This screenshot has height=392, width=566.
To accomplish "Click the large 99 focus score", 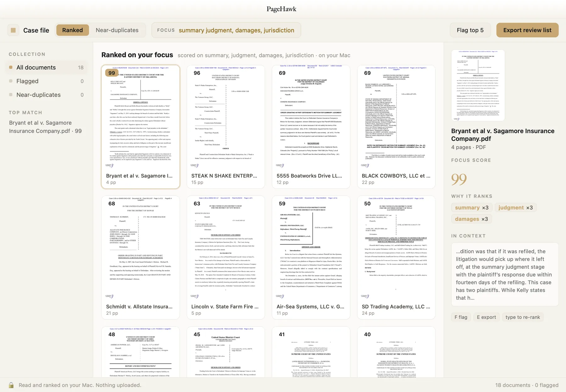I will tap(459, 179).
